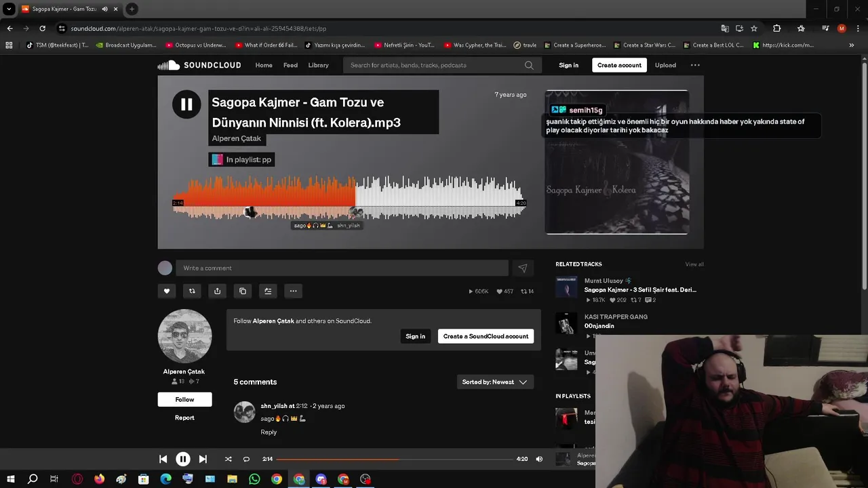Report this track
The width and height of the screenshot is (868, 488).
click(x=184, y=418)
